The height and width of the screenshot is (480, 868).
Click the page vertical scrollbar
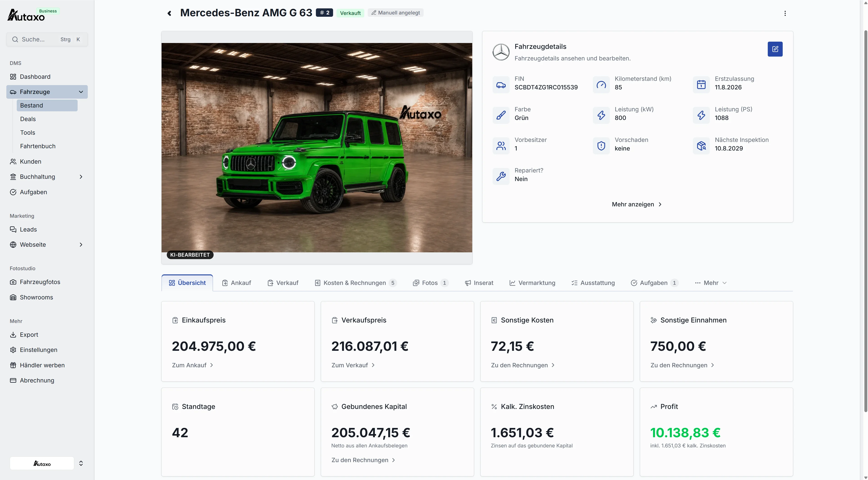[x=865, y=221]
